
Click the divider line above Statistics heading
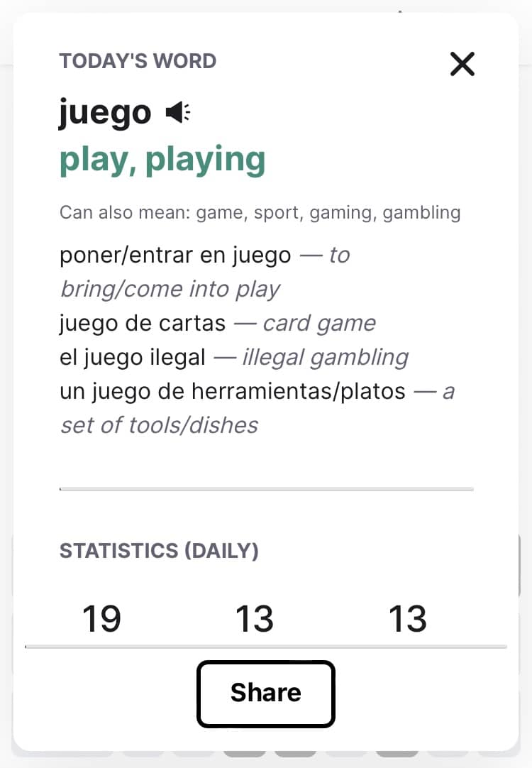[266, 489]
